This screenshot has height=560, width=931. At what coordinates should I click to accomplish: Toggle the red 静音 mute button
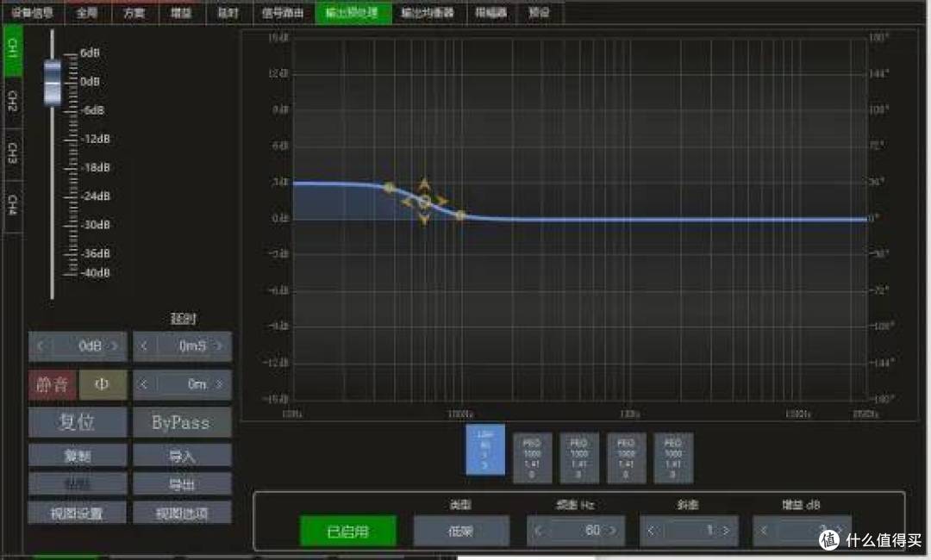click(53, 384)
